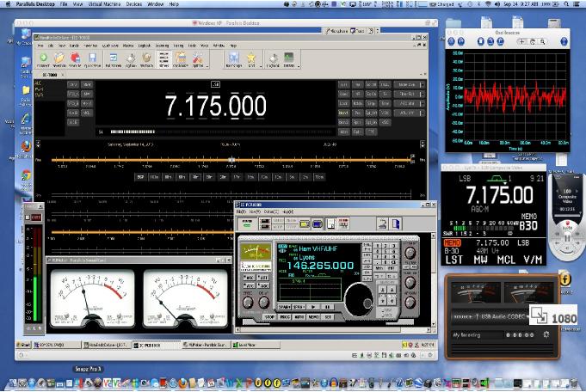The image size is (586, 392).
Task: Click the green-screen DM780 toolbar icon
Action: coord(289,57)
